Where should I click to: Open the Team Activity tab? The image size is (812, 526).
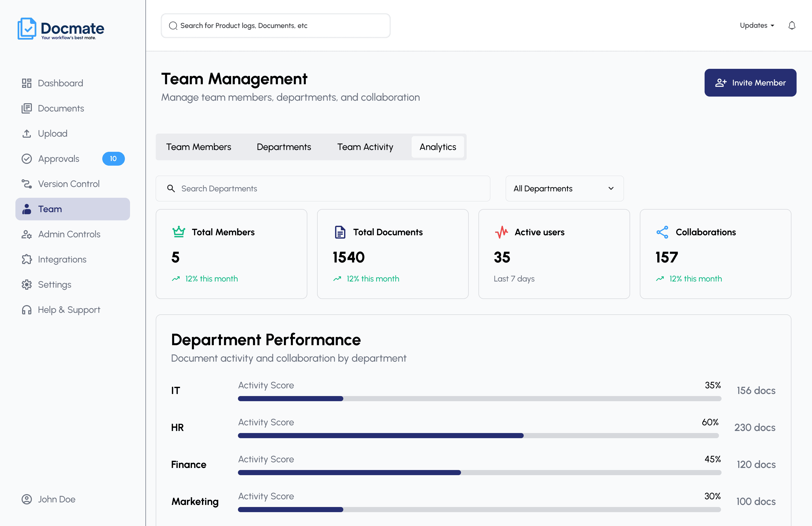click(x=365, y=147)
